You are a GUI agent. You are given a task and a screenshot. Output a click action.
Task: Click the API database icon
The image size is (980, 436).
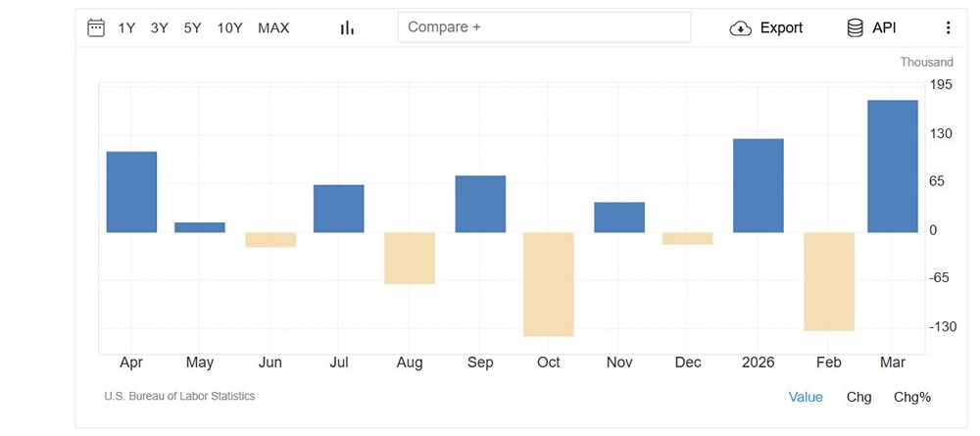click(x=856, y=27)
